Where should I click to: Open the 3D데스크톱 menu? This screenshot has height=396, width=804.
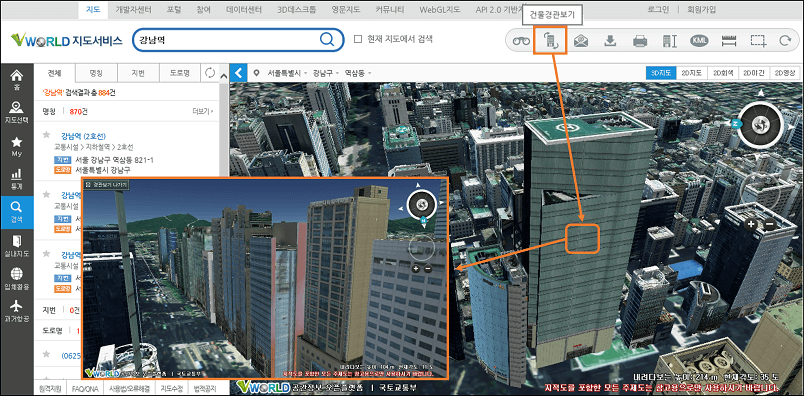point(296,9)
